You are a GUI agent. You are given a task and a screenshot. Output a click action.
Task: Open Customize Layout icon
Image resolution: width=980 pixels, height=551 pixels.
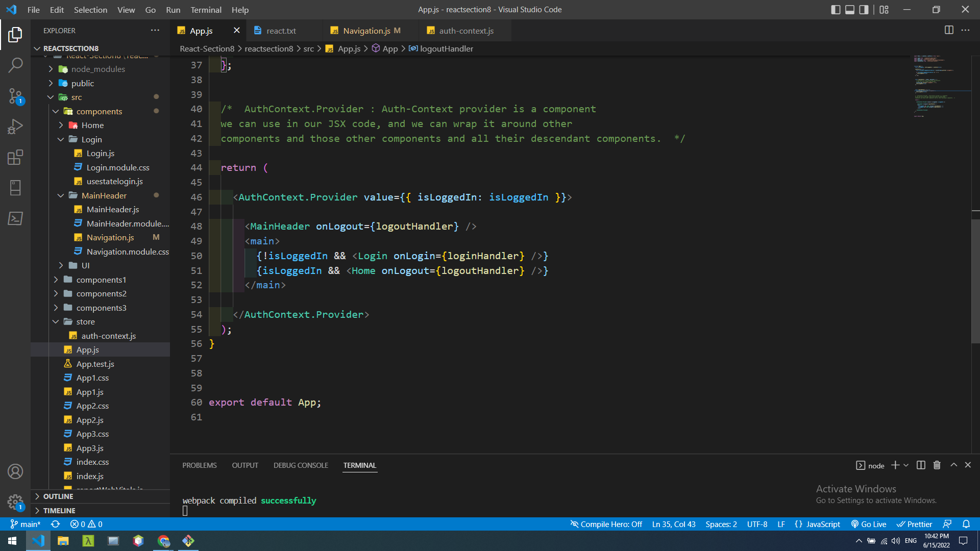click(x=884, y=10)
